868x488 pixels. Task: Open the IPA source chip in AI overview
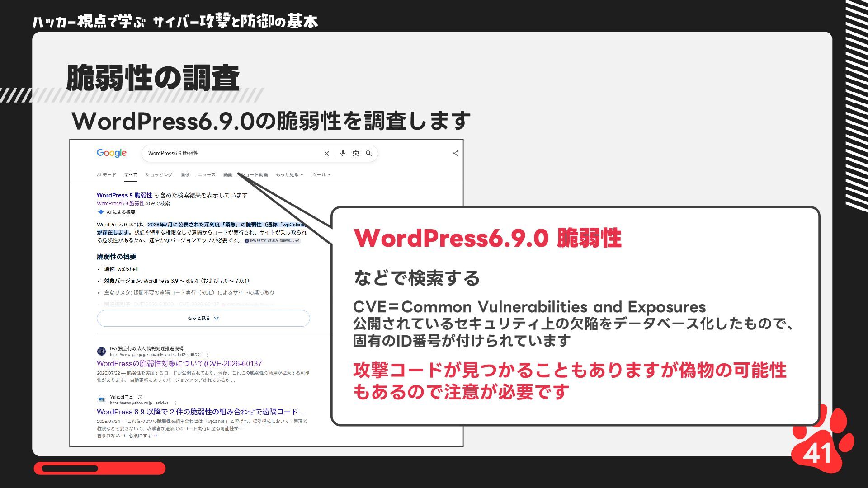(272, 241)
